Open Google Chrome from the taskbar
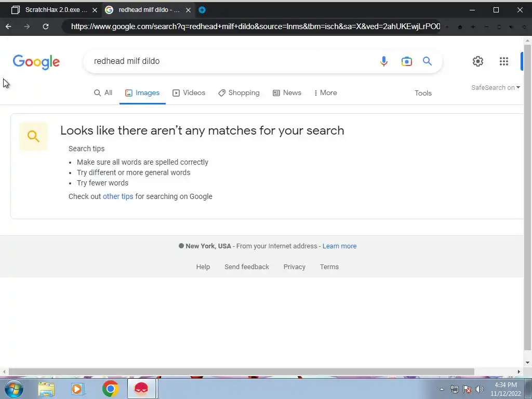532x399 pixels. pyautogui.click(x=110, y=389)
